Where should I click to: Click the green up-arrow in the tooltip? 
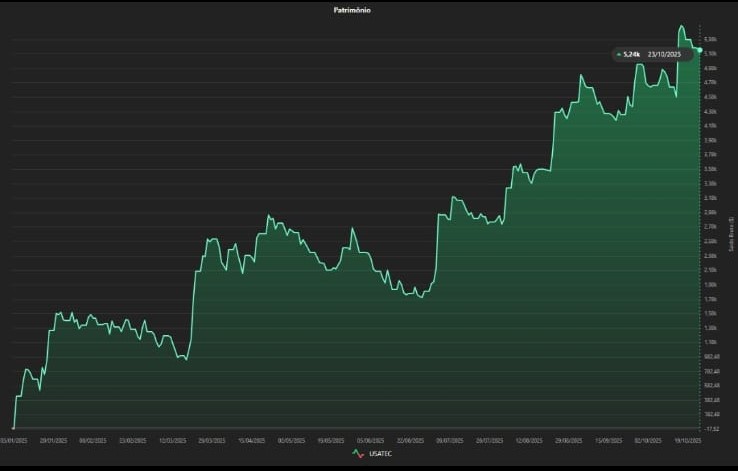[618, 55]
